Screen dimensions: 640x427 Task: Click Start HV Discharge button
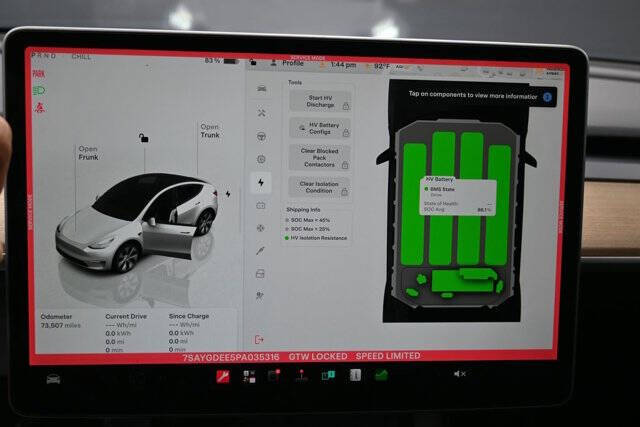coord(320,101)
